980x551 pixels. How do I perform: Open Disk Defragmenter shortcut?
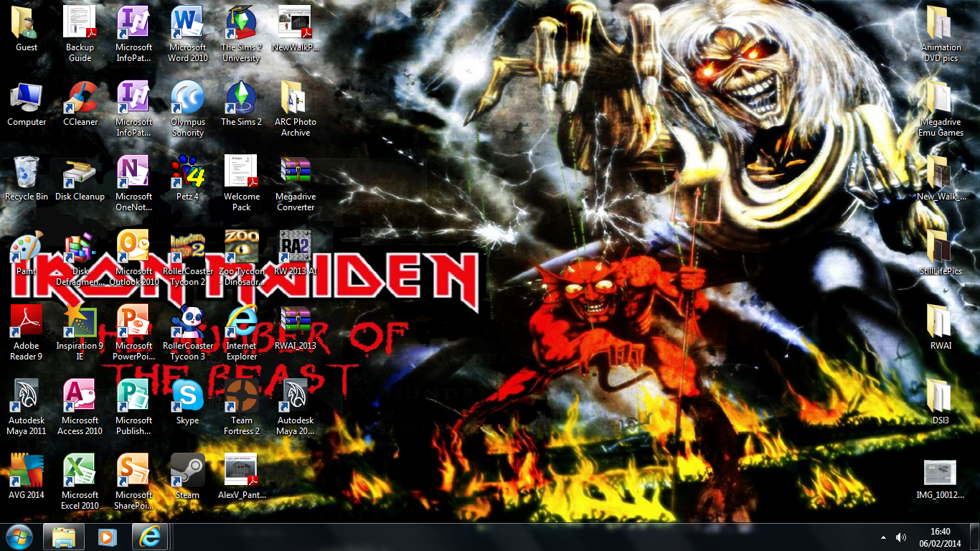coord(80,259)
